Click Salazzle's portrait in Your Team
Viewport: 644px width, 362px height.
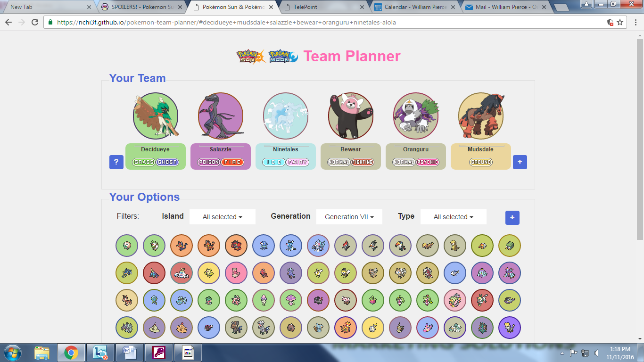tap(221, 116)
